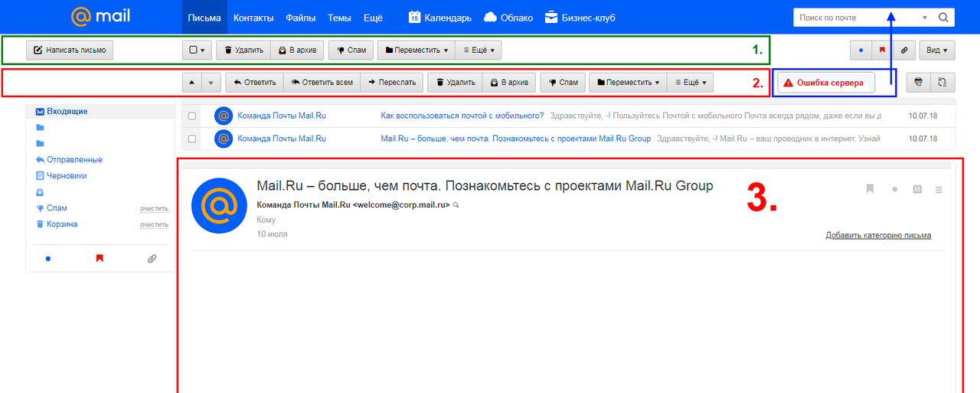980x393 pixels.
Task: Open the Календарь calendar service
Action: [439, 18]
